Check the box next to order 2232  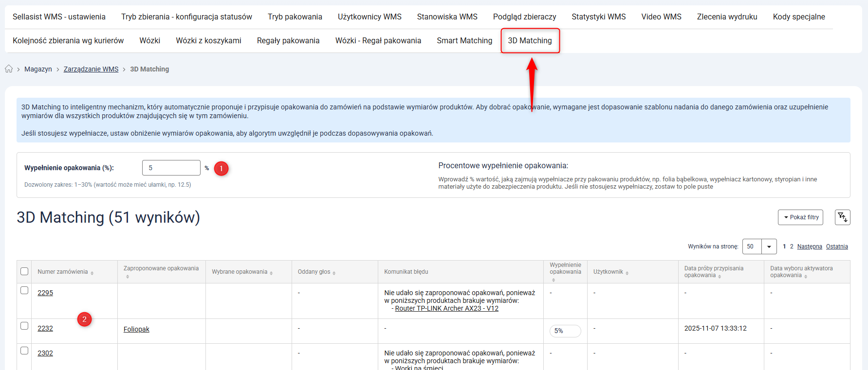[x=24, y=326]
